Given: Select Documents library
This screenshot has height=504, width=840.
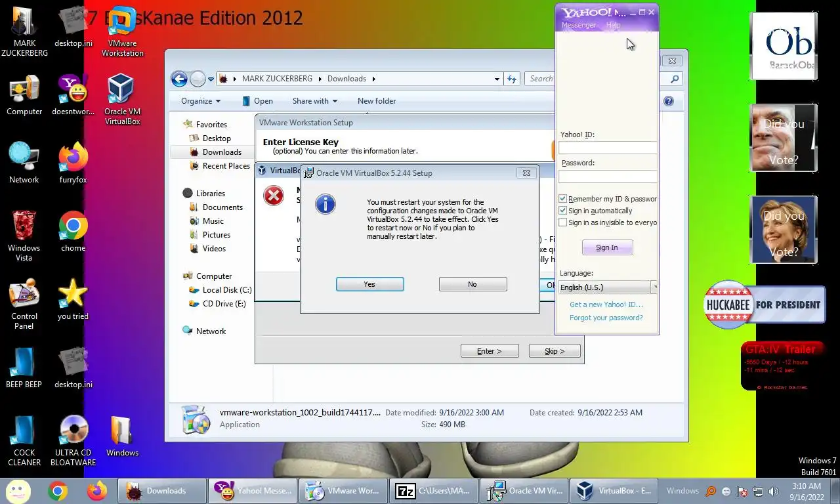Looking at the screenshot, I should click(x=222, y=207).
